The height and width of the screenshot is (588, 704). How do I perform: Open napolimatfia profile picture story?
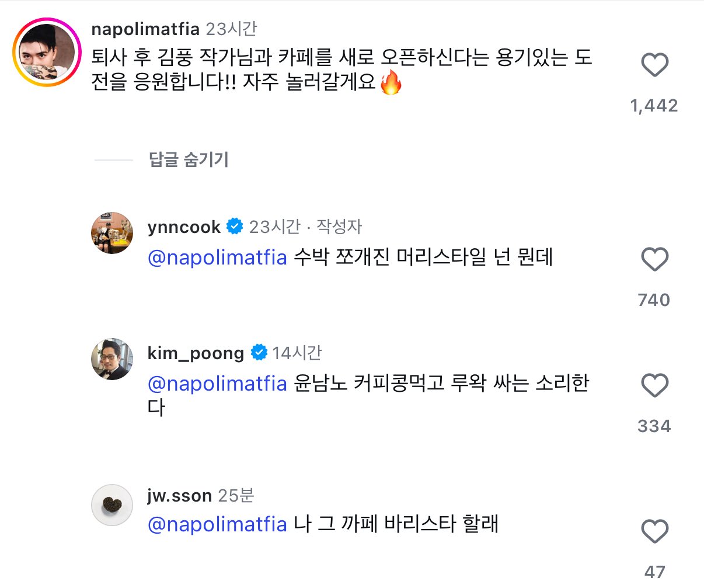click(x=46, y=53)
